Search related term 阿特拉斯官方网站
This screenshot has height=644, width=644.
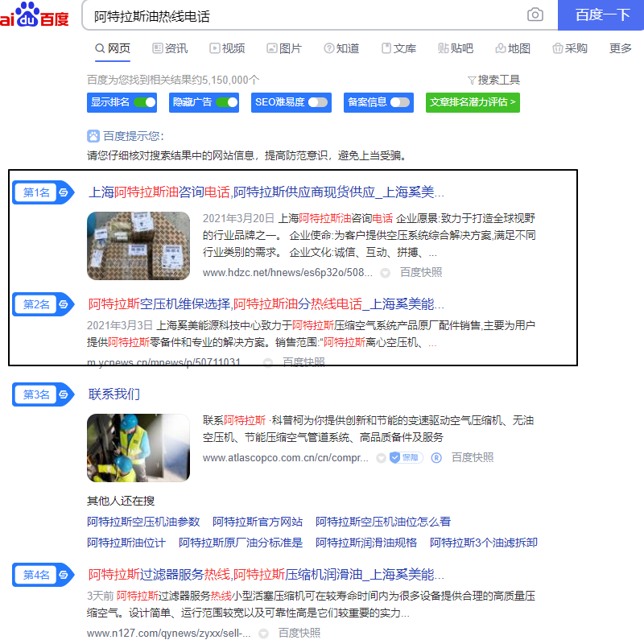[258, 522]
